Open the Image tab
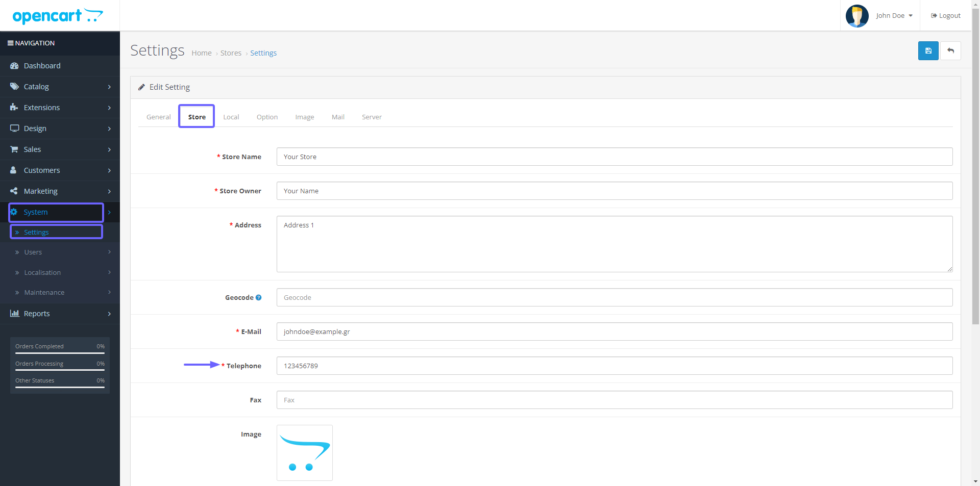Screen dimensions: 980x486 [x=305, y=117]
